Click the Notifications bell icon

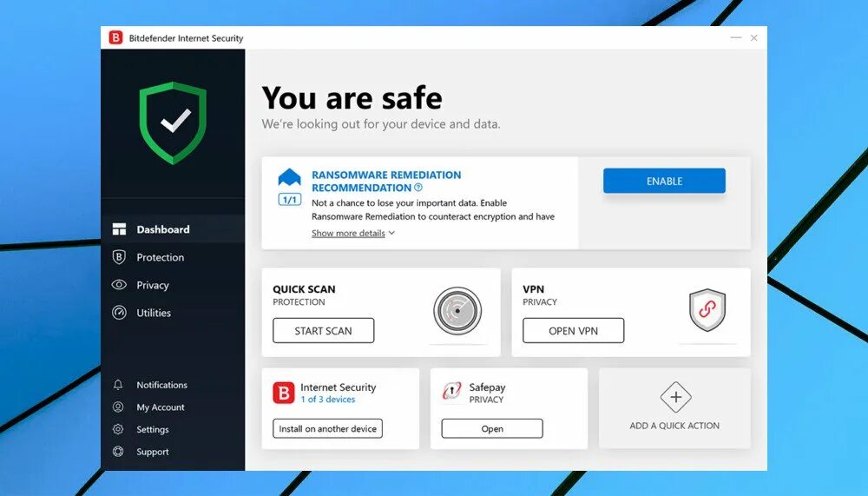click(118, 385)
